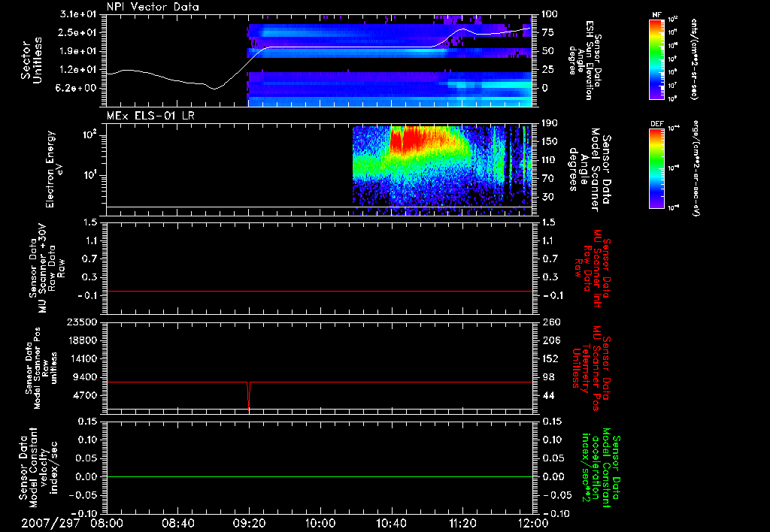Click the 'NF' label above the color bar
770x532 pixels.
(656, 15)
